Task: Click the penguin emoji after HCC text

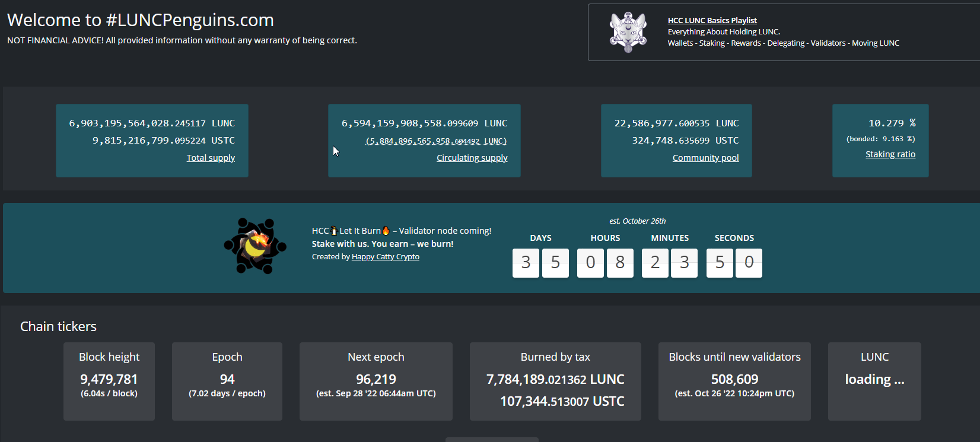Action: (334, 231)
